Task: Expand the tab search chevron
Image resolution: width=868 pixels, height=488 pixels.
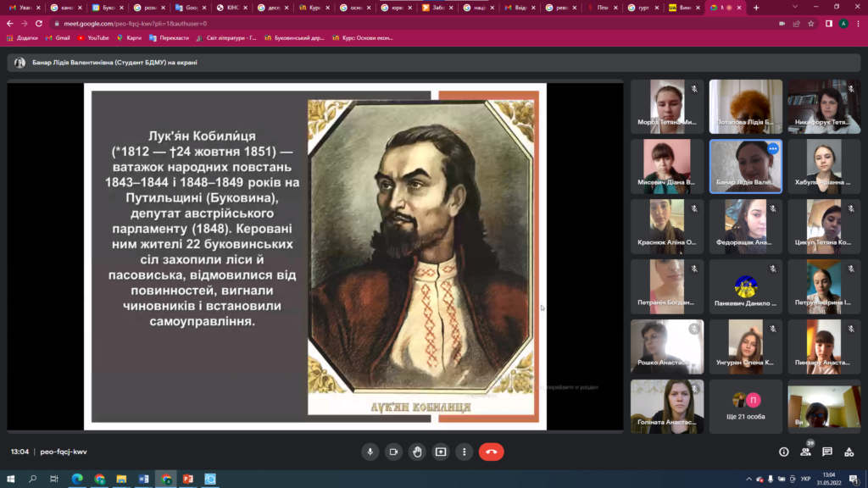Action: [795, 7]
